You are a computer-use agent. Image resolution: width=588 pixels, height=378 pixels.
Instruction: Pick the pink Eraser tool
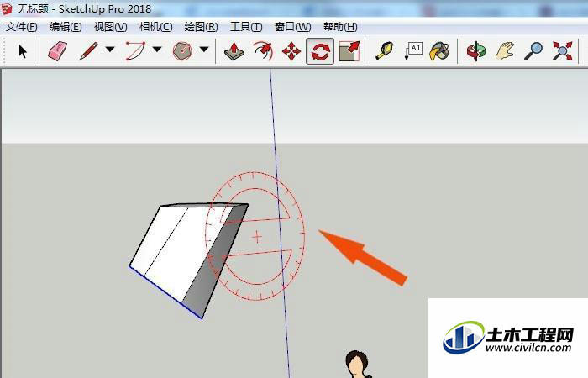tap(58, 51)
